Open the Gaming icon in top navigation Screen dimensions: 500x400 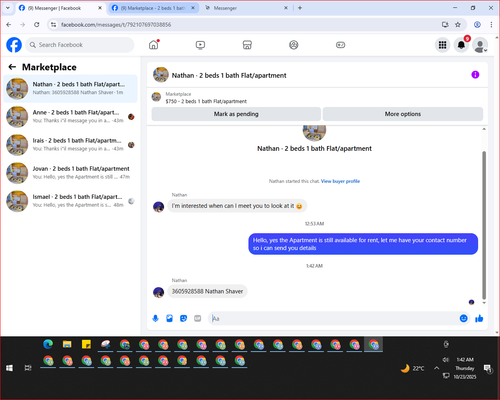[x=340, y=45]
